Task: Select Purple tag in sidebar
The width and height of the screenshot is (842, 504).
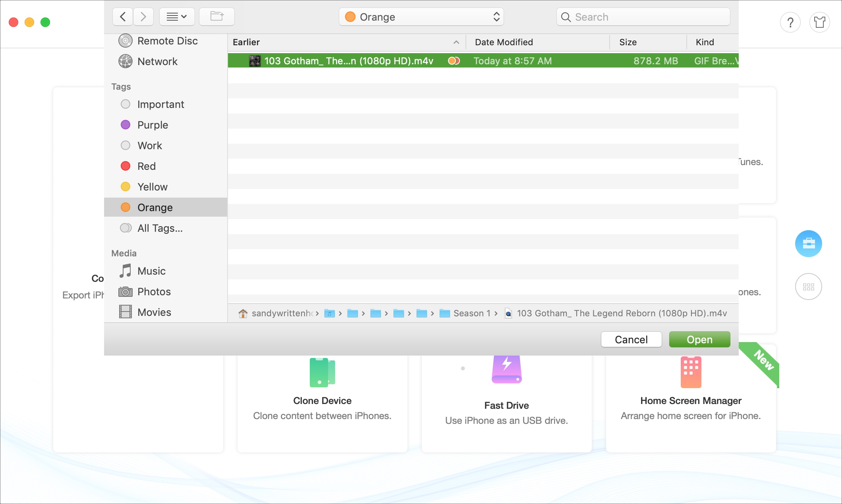Action: pyautogui.click(x=153, y=125)
